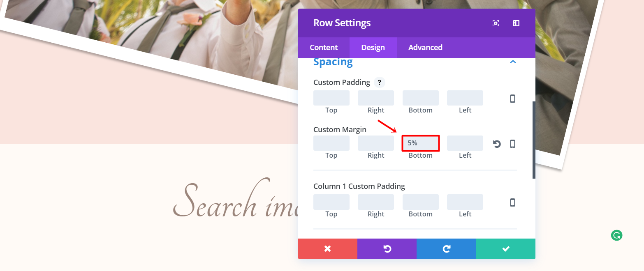The height and width of the screenshot is (271, 644).
Task: Toggle responsive options for Custom Margin
Action: tap(512, 144)
